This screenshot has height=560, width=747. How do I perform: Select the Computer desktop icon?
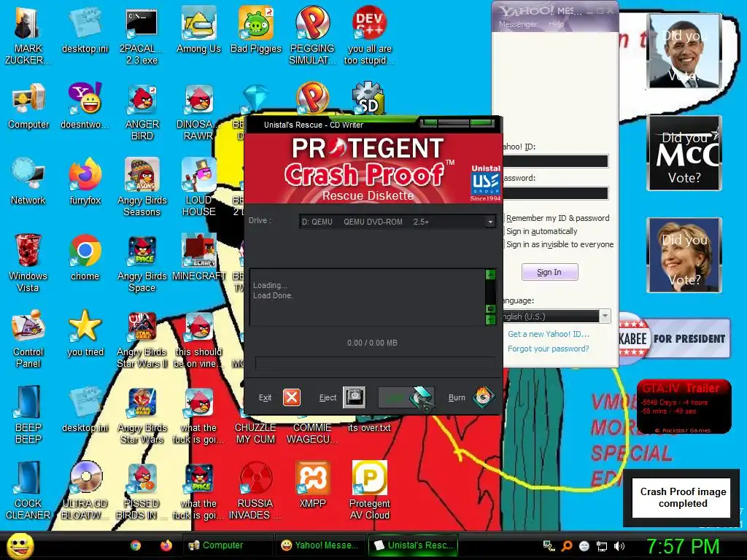[x=28, y=106]
